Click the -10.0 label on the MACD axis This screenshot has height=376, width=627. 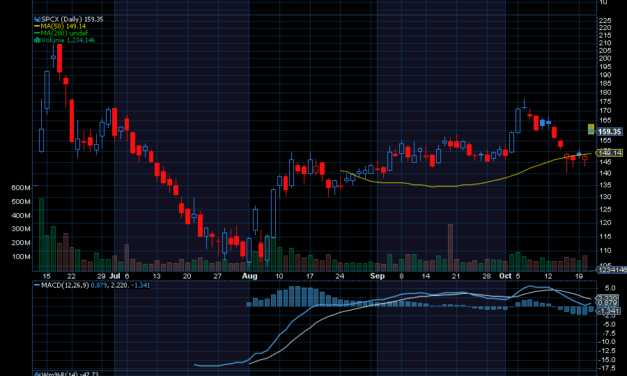pyautogui.click(x=607, y=342)
